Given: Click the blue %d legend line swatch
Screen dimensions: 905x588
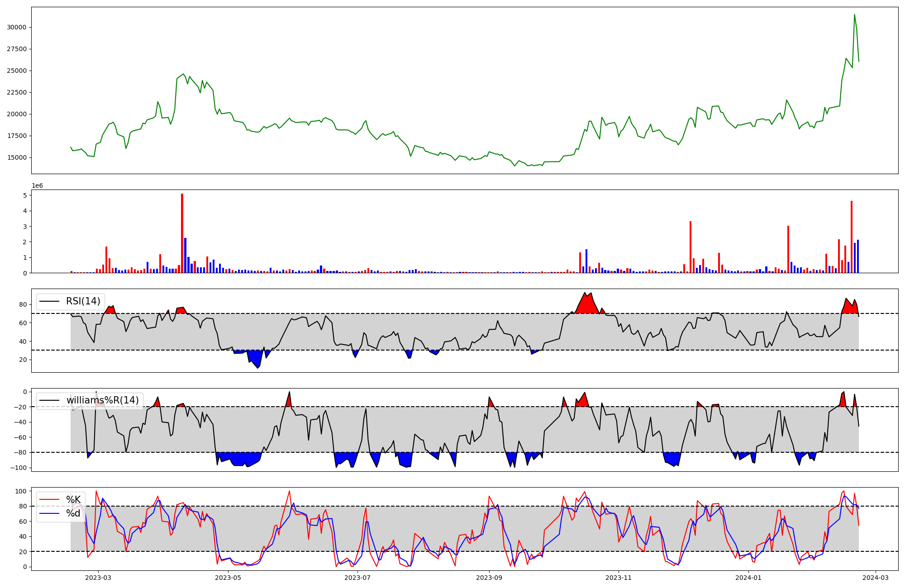Looking at the screenshot, I should [x=49, y=513].
